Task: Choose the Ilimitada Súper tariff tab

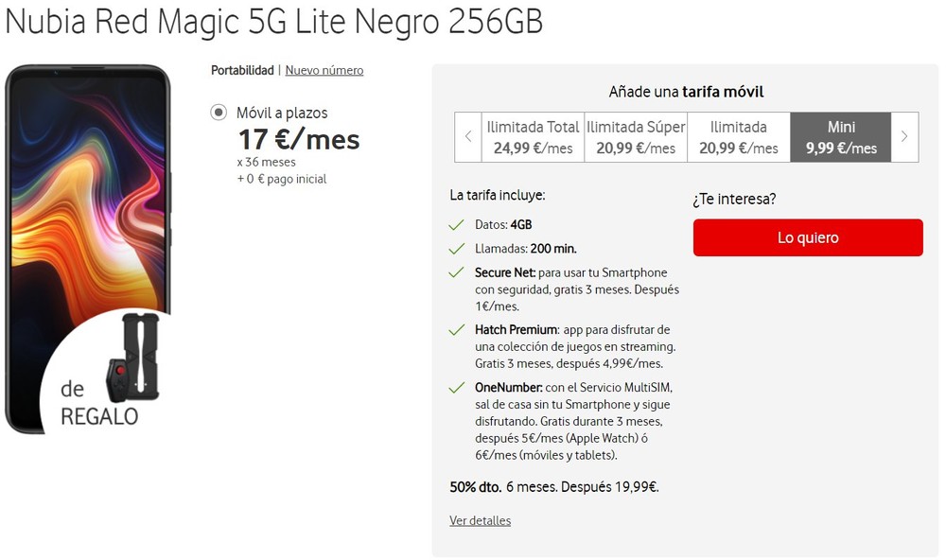Action: (636, 137)
